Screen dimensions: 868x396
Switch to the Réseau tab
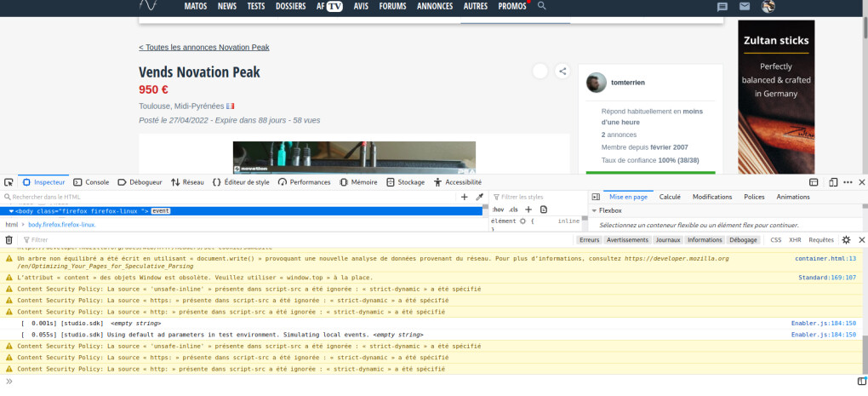point(187,182)
